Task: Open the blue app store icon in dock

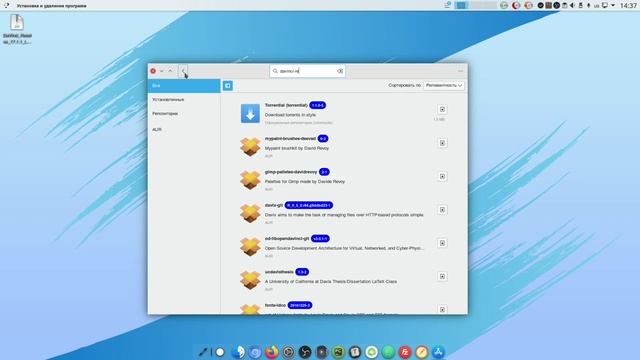Action: 438,352
